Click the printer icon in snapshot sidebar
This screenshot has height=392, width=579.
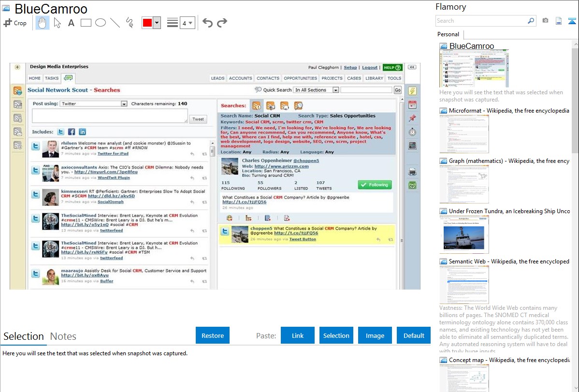click(412, 172)
